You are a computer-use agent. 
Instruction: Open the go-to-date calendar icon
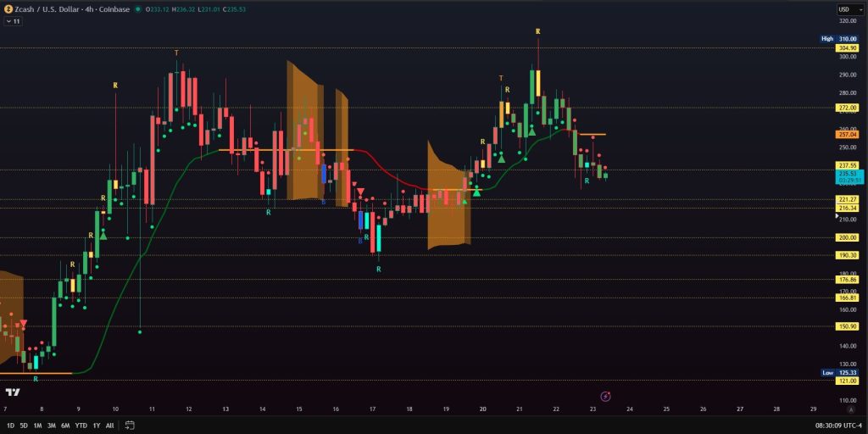tap(130, 425)
